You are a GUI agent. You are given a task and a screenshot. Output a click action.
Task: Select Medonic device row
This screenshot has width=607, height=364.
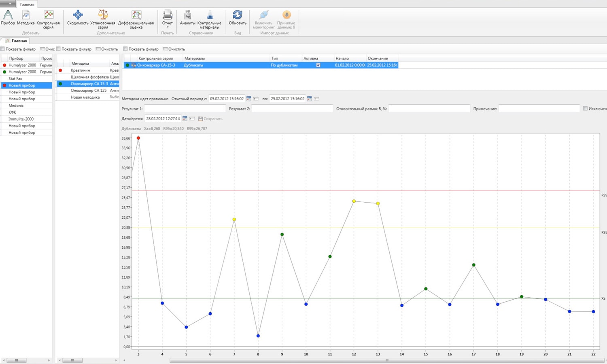(26, 106)
